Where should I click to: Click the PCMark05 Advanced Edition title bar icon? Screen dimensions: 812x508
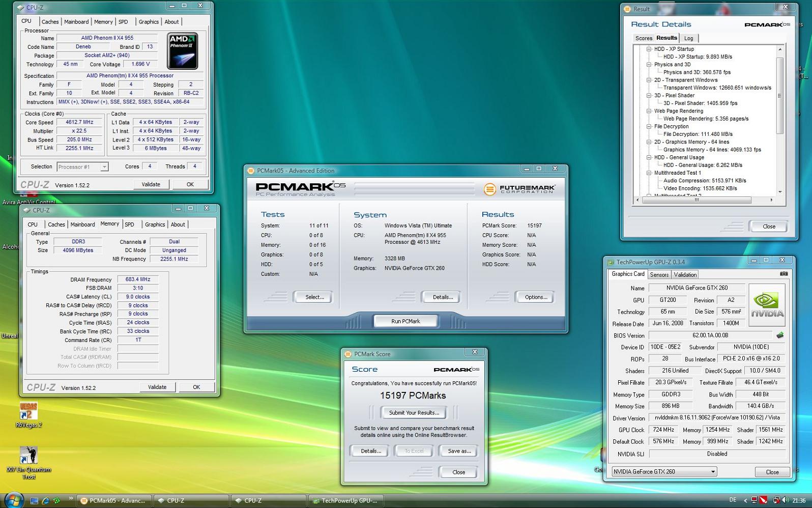pyautogui.click(x=251, y=171)
